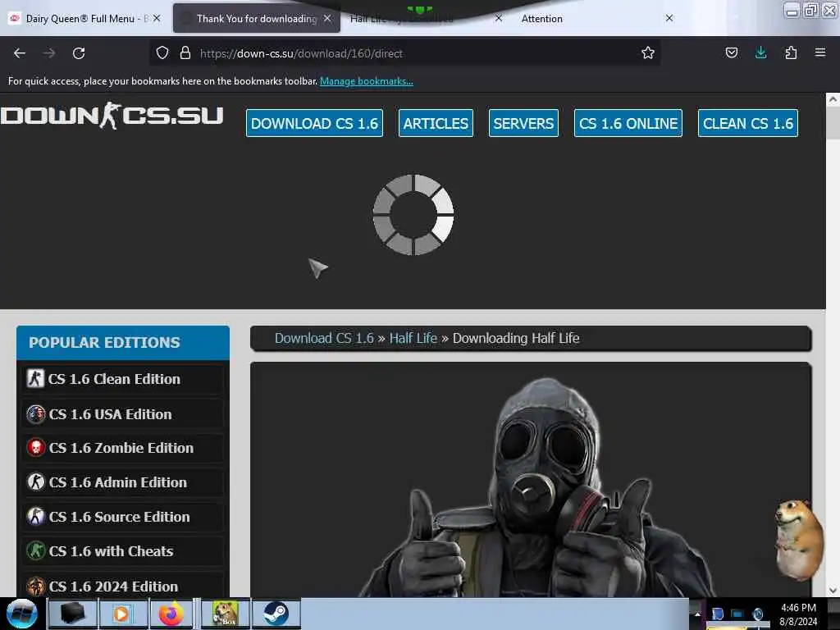This screenshot has height=630, width=840.
Task: Open CS 1.6 2024 Edition link
Action: pos(113,586)
